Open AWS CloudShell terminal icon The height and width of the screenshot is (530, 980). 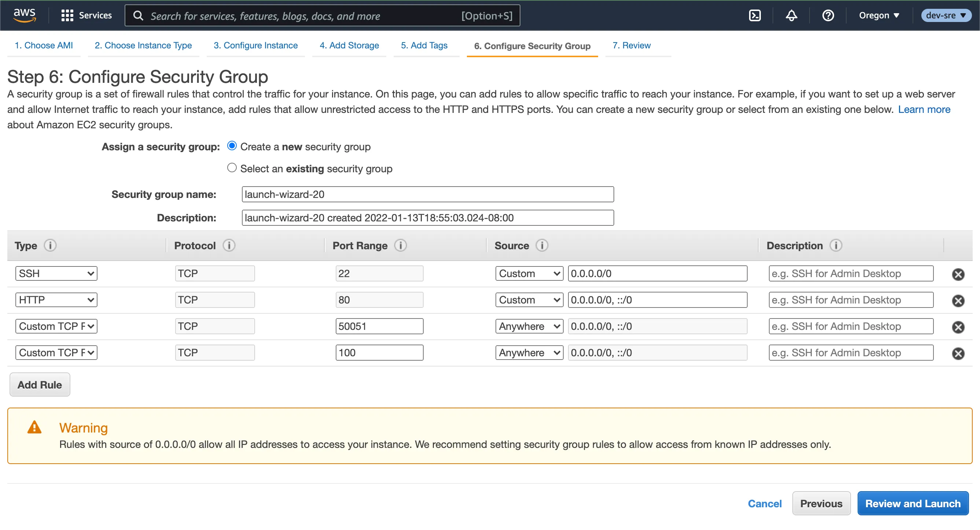[755, 15]
